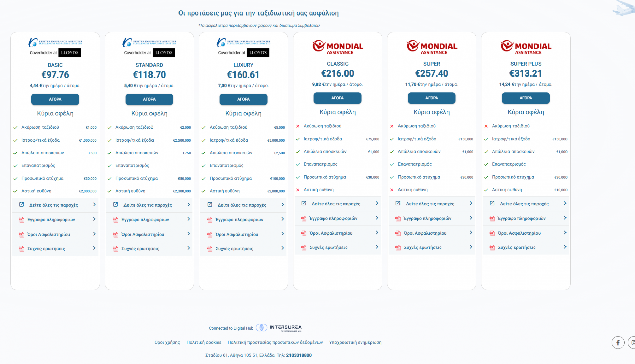The height and width of the screenshot is (364, 635).
Task: Purchase the SUPER PLUS plan via ΑΓΟΡΑ
Action: (525, 98)
